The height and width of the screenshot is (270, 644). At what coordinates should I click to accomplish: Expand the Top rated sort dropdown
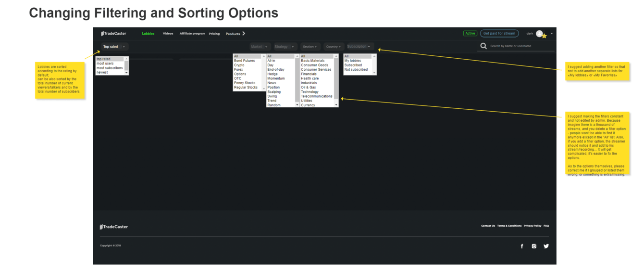pyautogui.click(x=114, y=47)
